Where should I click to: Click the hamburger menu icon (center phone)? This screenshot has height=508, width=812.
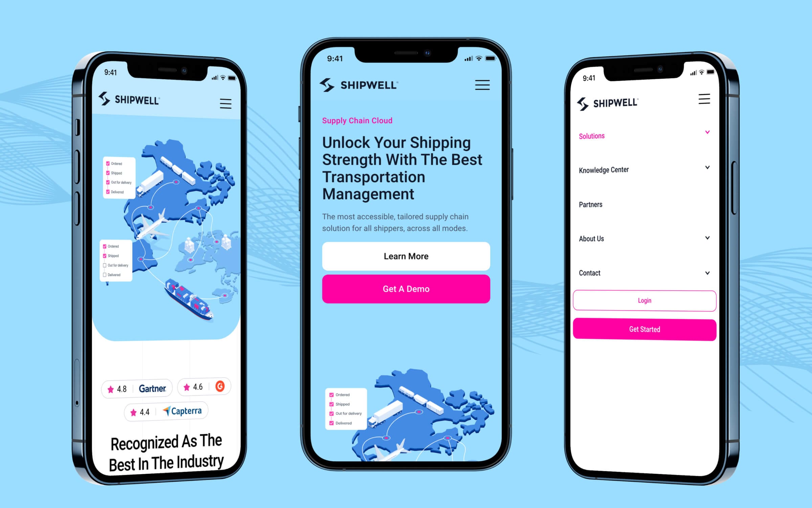click(482, 85)
